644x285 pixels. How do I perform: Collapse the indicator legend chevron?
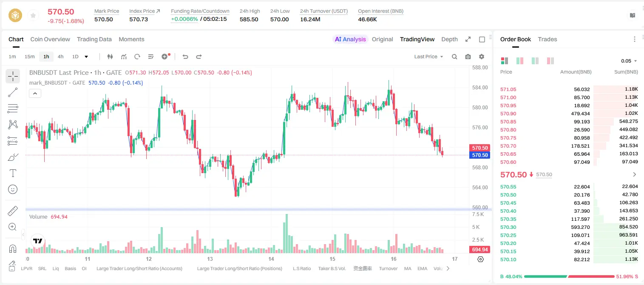[x=35, y=93]
